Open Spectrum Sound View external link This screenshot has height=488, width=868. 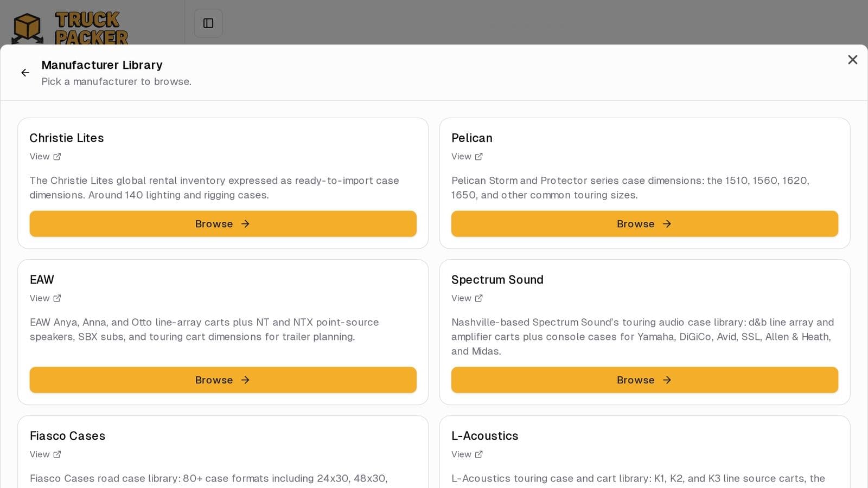coord(467,298)
